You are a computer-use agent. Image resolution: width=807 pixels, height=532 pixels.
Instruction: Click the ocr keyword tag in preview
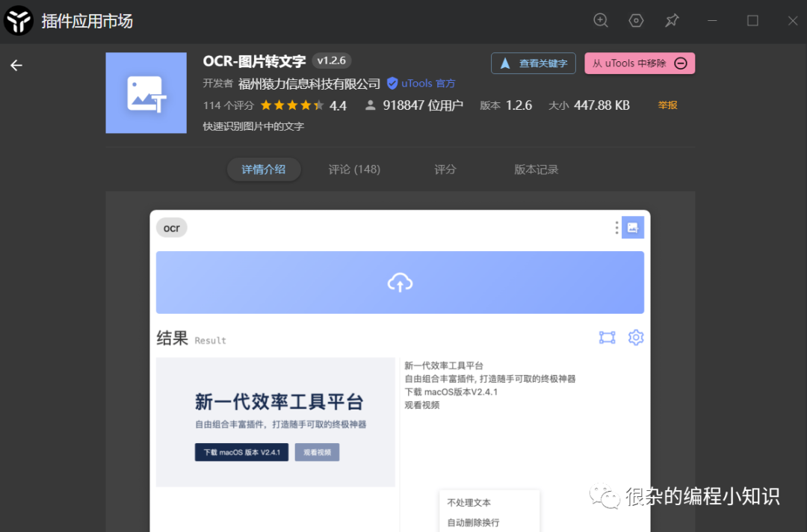(171, 228)
